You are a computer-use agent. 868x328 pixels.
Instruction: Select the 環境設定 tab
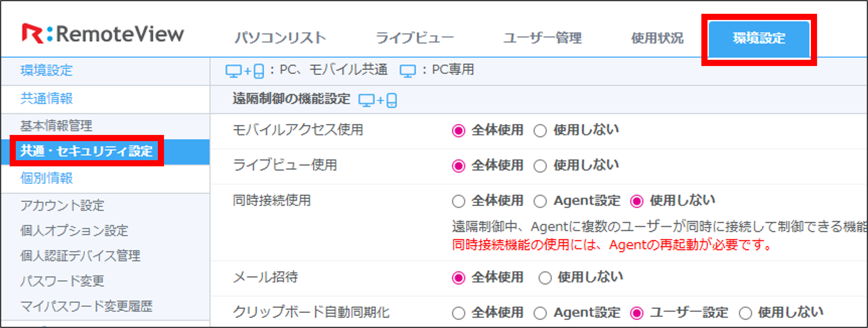tap(759, 38)
